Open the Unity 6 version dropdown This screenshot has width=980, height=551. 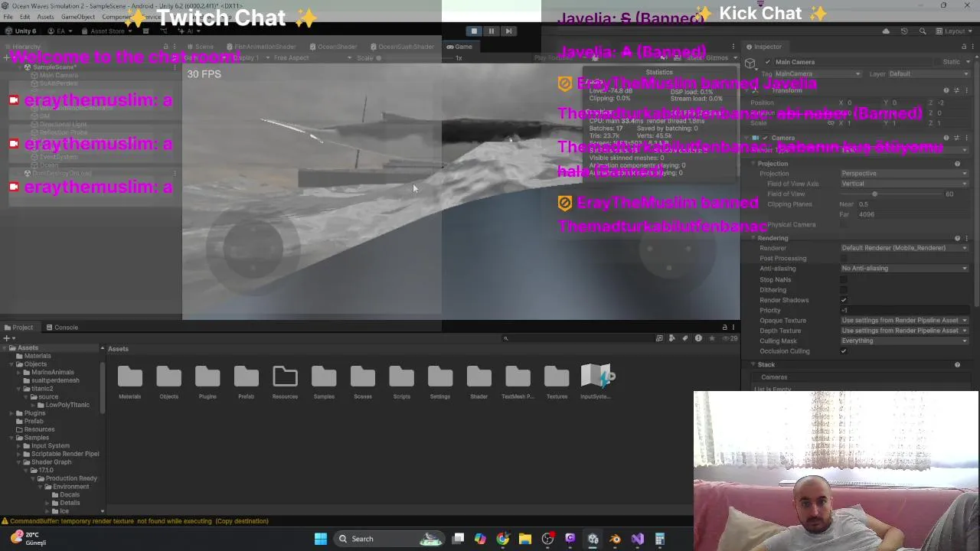pos(21,31)
